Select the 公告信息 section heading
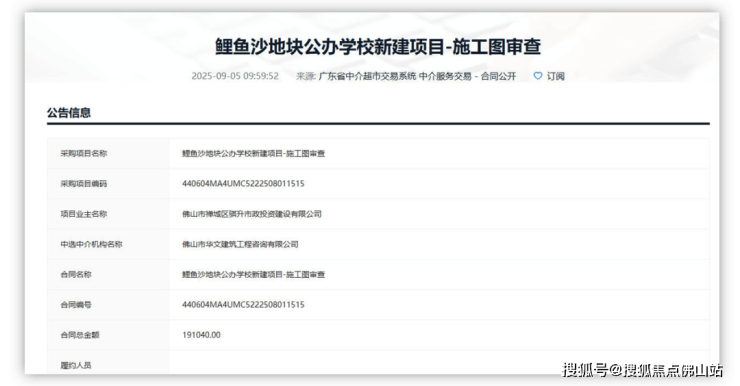740x386 pixels. 69,113
